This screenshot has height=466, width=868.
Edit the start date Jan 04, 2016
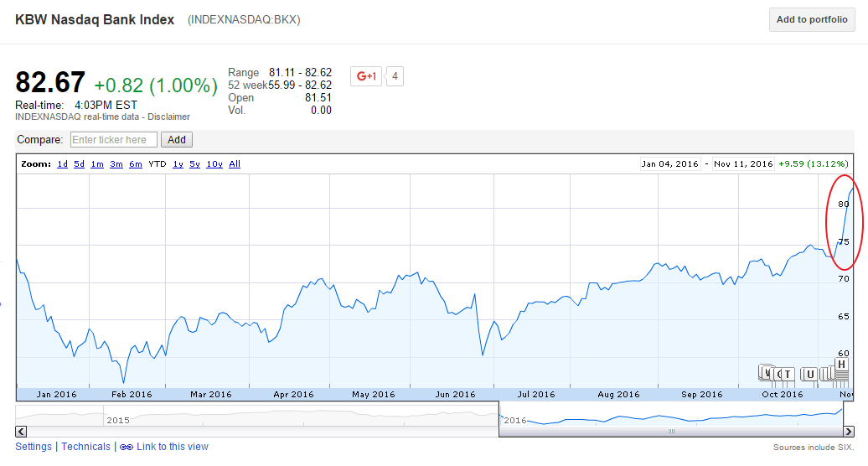pos(669,163)
